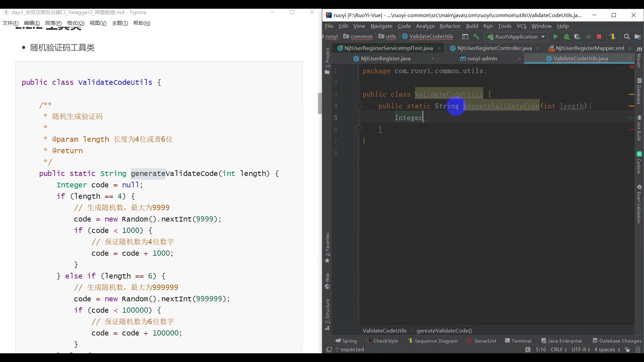Image resolution: width=644 pixels, height=362 pixels.
Task: Open the Java Enterprise tool window
Action: (561, 341)
